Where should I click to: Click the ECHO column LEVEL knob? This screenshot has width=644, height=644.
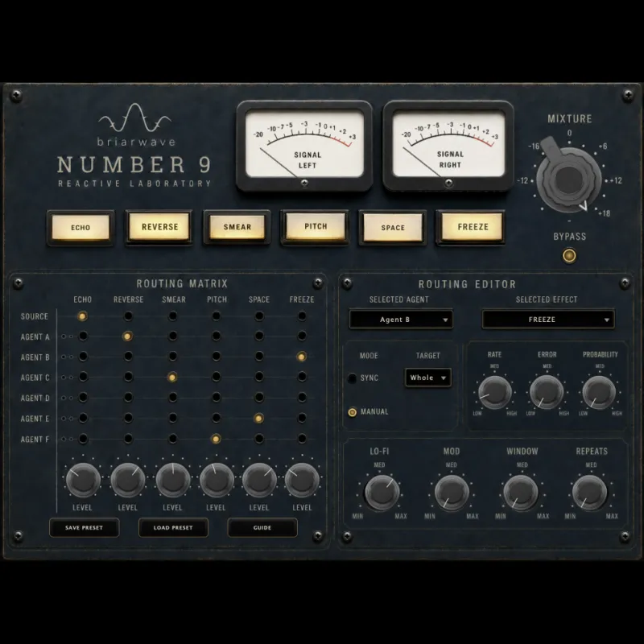tap(83, 480)
